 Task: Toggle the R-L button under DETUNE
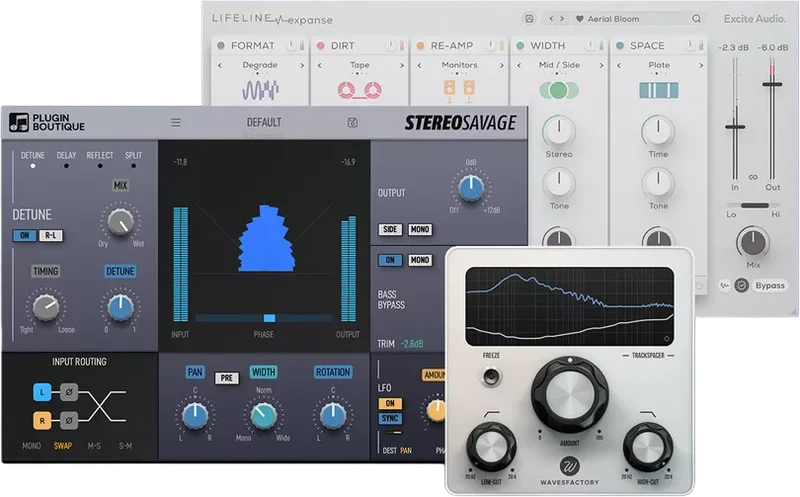(51, 236)
